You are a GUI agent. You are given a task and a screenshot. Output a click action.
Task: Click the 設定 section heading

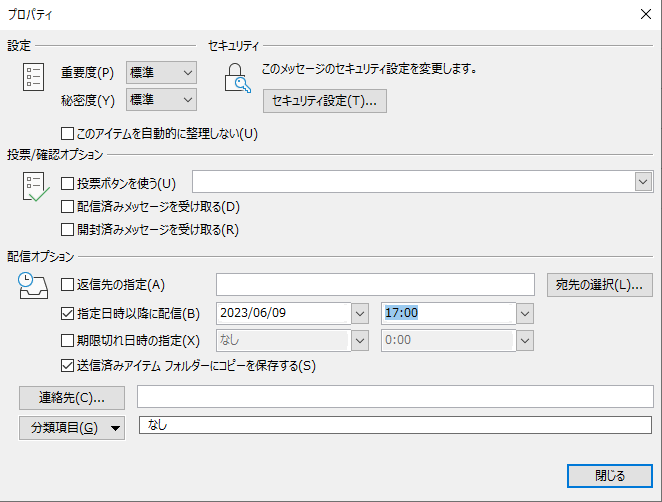(19, 46)
